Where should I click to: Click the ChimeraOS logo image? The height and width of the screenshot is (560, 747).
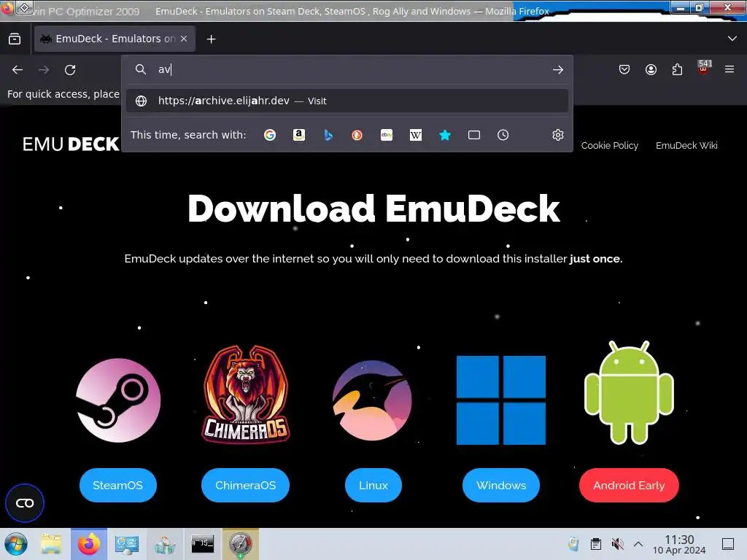pos(246,394)
